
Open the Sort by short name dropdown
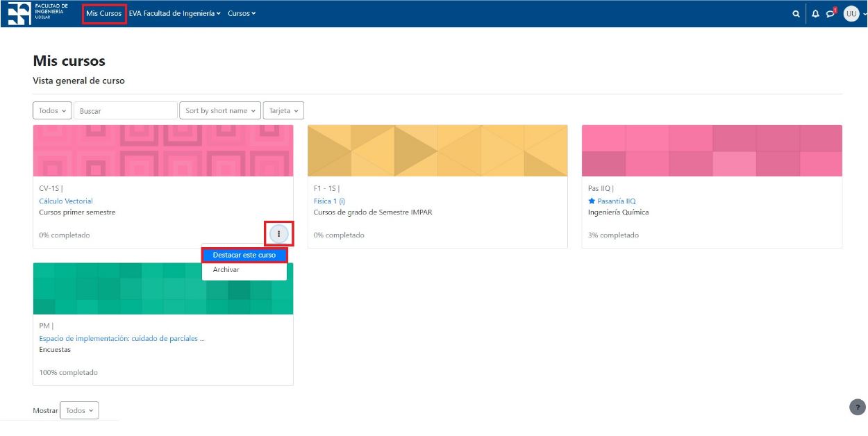click(220, 110)
